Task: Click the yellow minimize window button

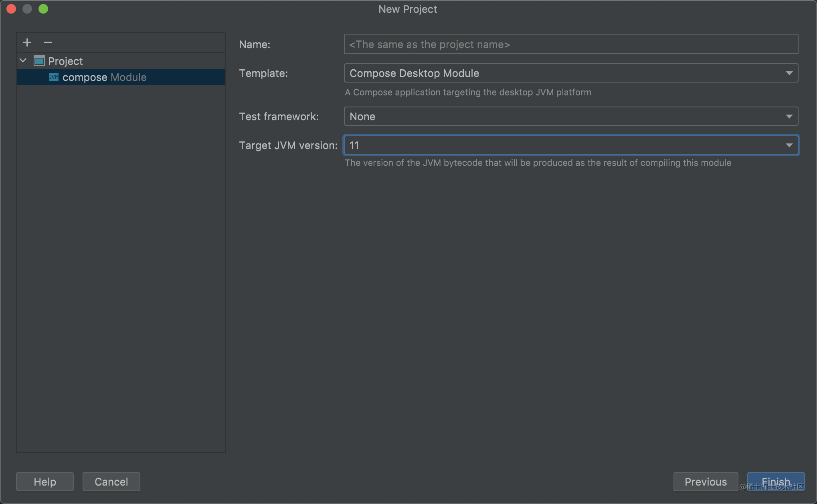Action: coord(27,9)
